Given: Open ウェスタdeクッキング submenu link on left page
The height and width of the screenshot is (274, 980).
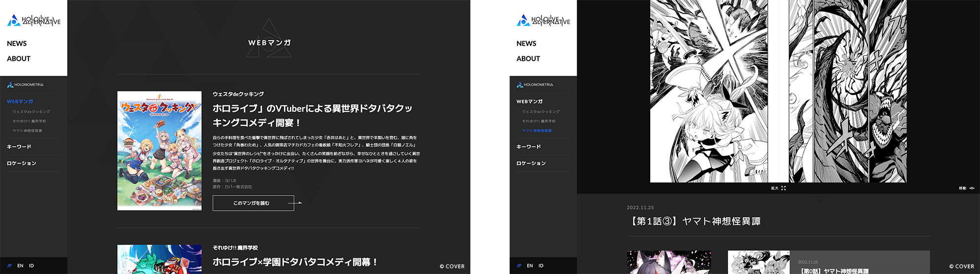Looking at the screenshot, I should click(31, 112).
